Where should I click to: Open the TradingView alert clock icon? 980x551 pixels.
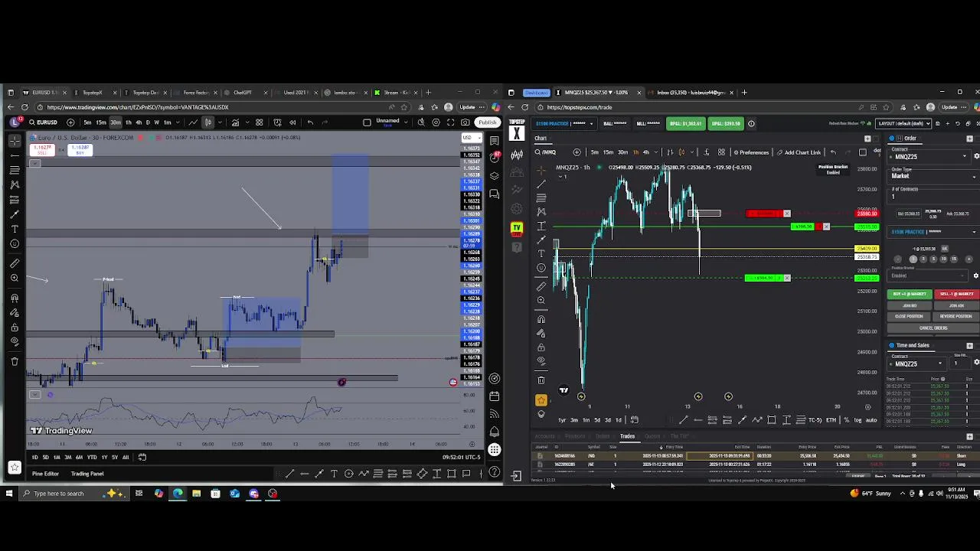tap(277, 122)
